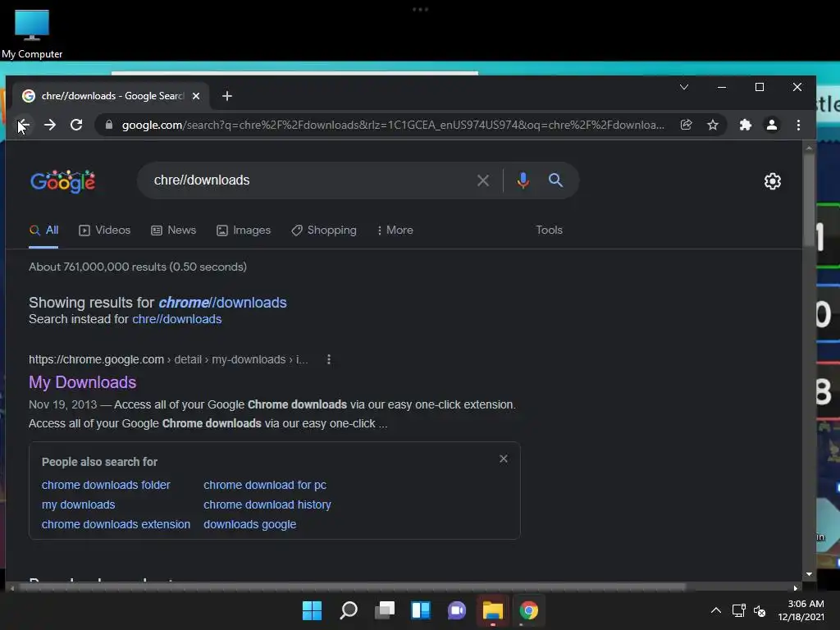The width and height of the screenshot is (840, 630).
Task: Click the my downloads suggestion
Action: click(78, 504)
